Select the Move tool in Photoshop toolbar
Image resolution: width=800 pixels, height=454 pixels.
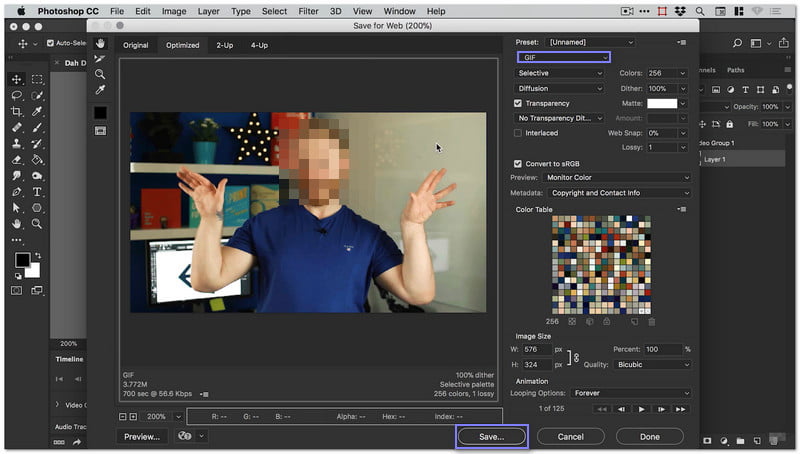16,79
